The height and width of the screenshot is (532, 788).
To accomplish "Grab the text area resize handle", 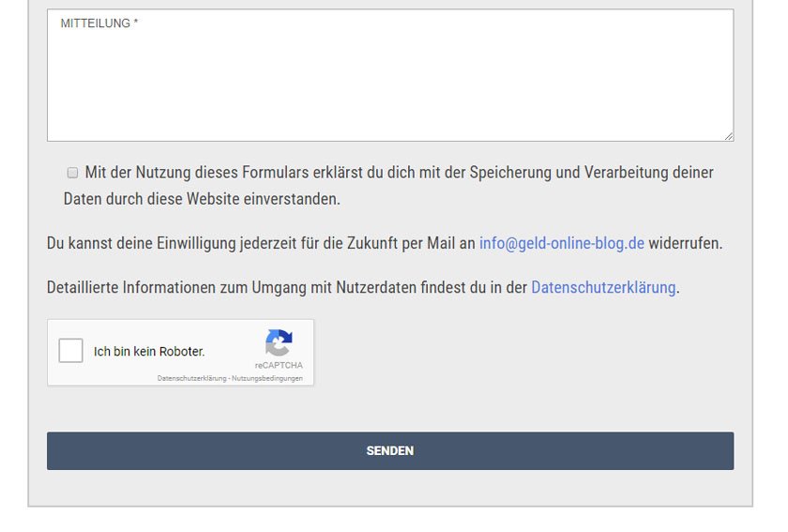I will click(728, 136).
